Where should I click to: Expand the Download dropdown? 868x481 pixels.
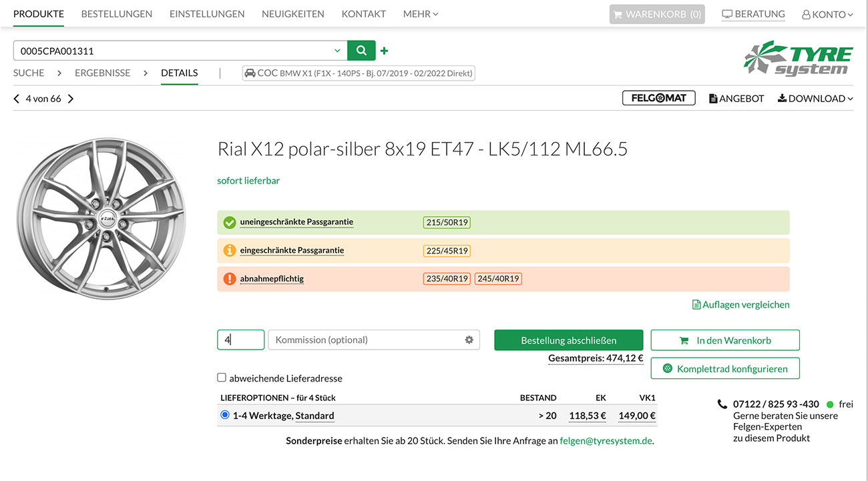[815, 99]
